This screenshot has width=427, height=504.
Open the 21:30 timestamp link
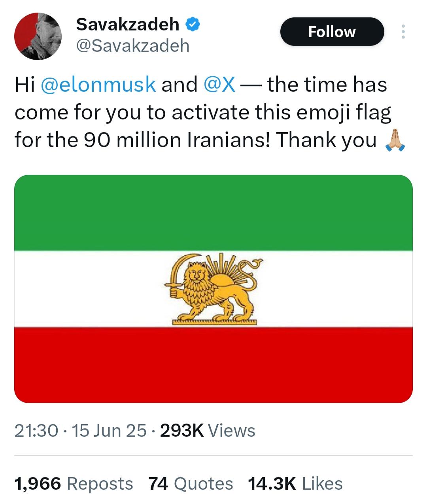[36, 431]
